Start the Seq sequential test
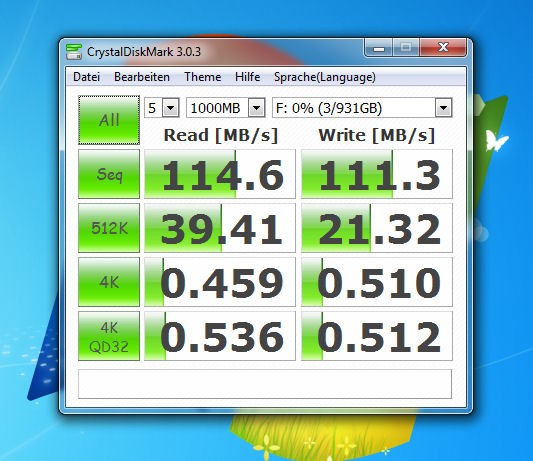533x461 pixels. [109, 174]
